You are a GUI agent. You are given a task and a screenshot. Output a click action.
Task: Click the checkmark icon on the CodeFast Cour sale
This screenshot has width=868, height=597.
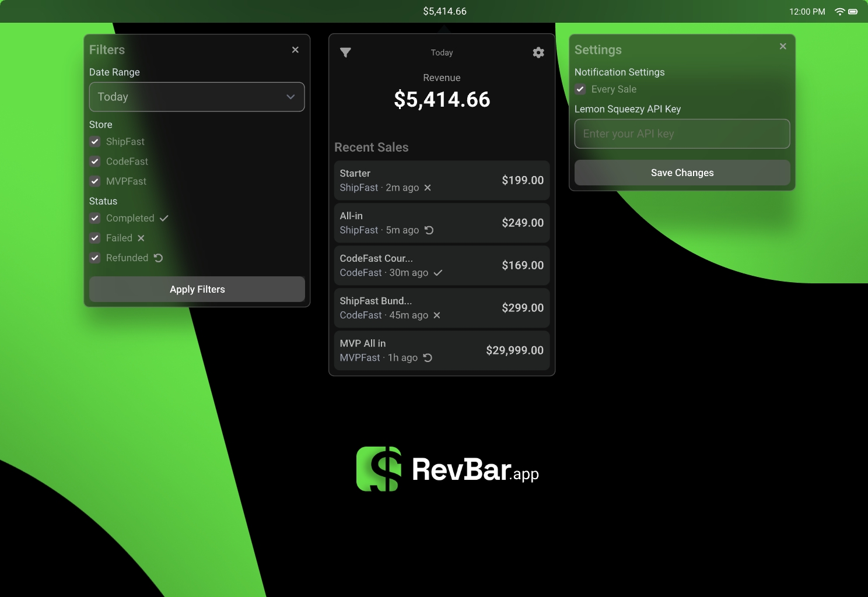coord(438,272)
